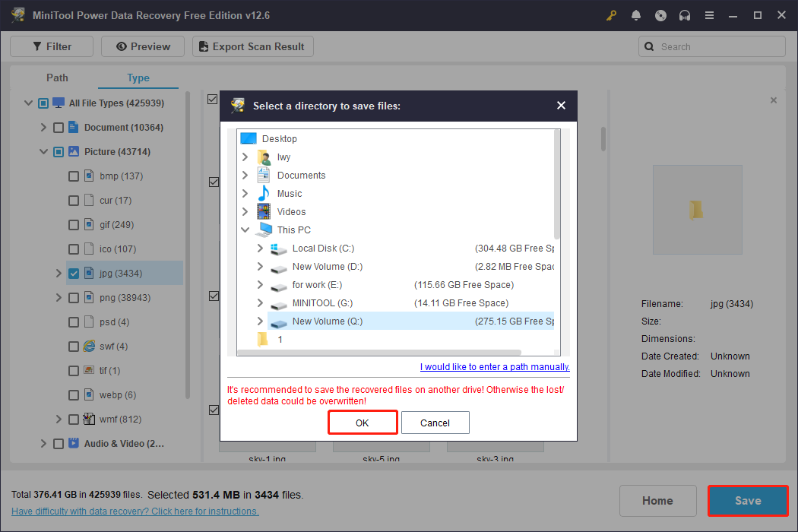
Task: Expand the png (38943) tree node
Action: 59,297
